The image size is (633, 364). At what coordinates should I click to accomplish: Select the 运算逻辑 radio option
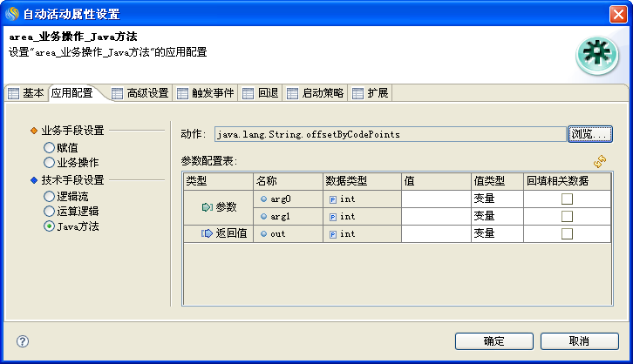(x=49, y=211)
